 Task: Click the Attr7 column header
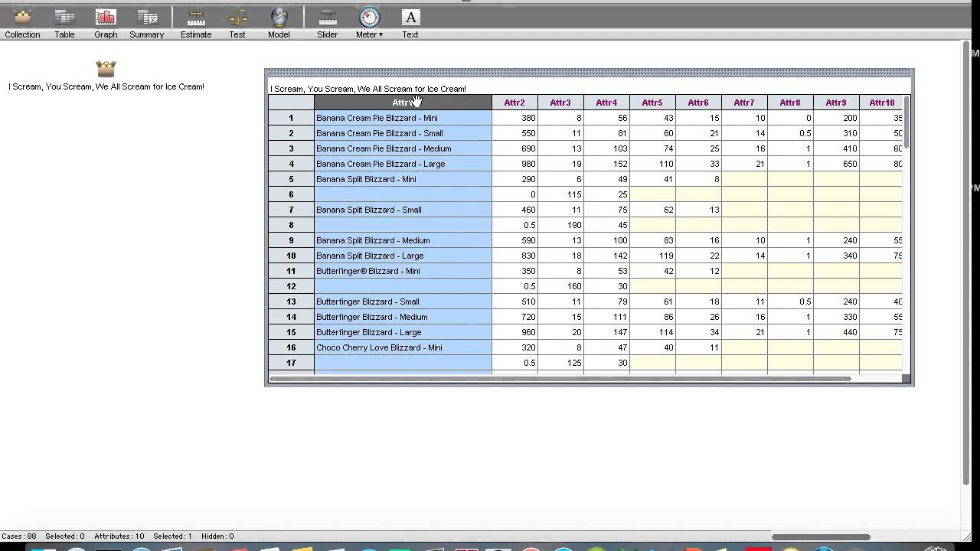pos(744,103)
